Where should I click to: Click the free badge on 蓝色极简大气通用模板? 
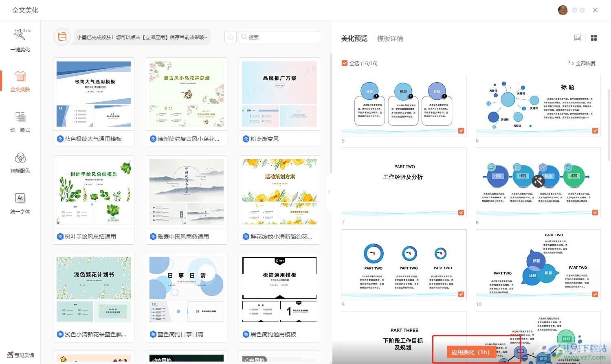(60, 139)
